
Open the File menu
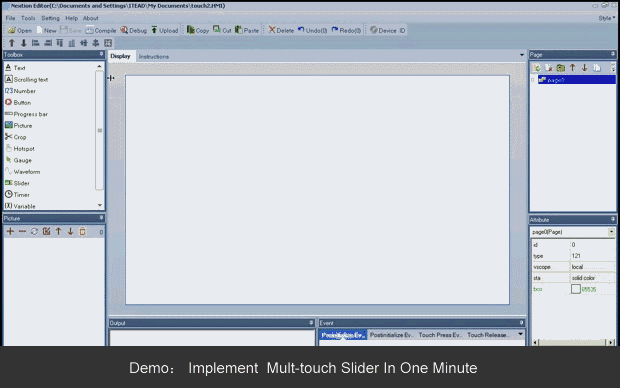[11, 18]
